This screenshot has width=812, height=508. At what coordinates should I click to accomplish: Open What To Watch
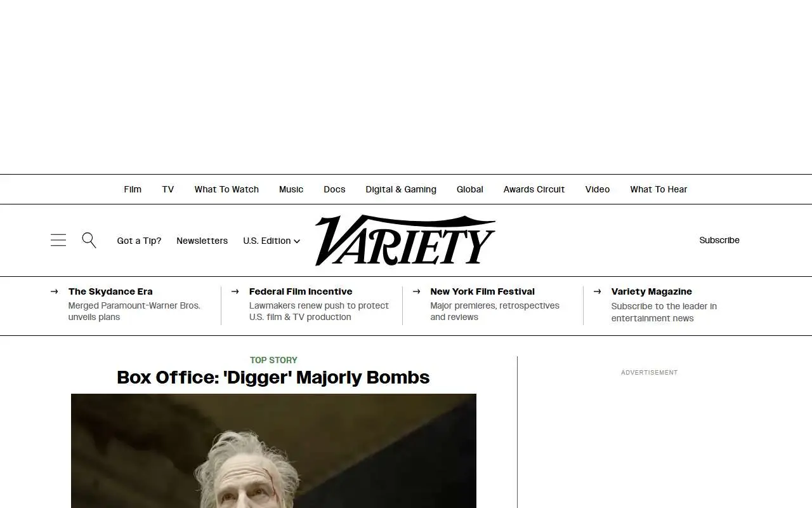(226, 189)
